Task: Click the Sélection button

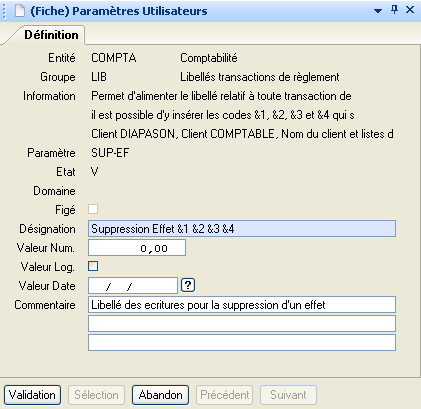Action: pos(96,395)
